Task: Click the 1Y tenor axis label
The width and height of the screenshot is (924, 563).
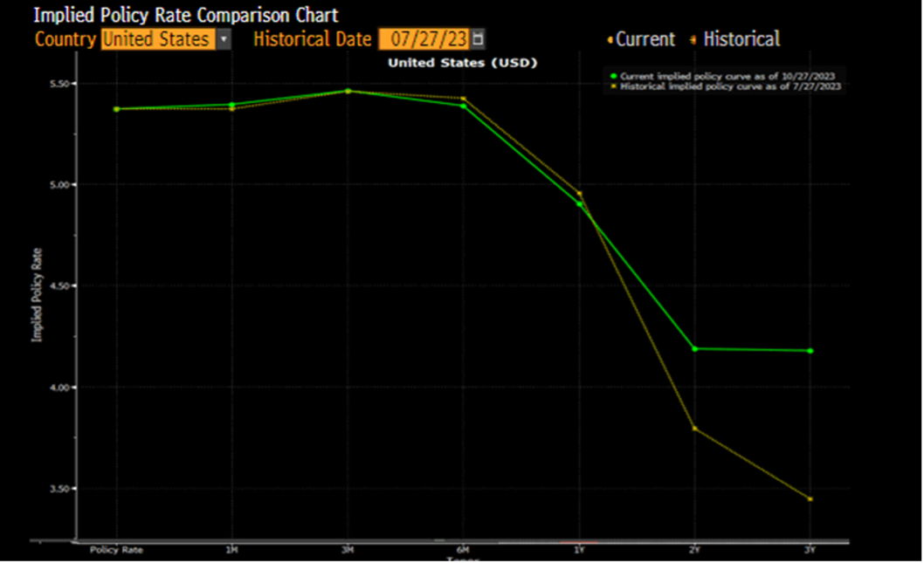Action: (578, 551)
